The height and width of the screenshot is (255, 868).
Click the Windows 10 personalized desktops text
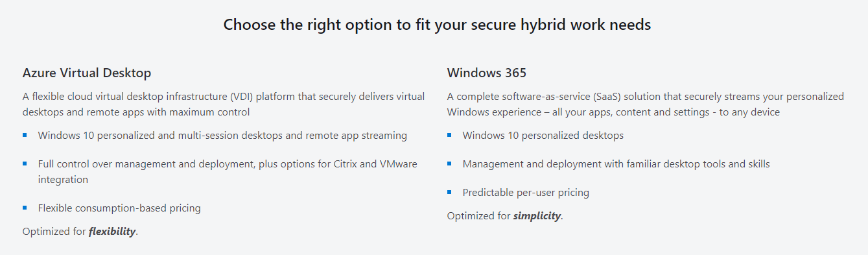point(543,136)
